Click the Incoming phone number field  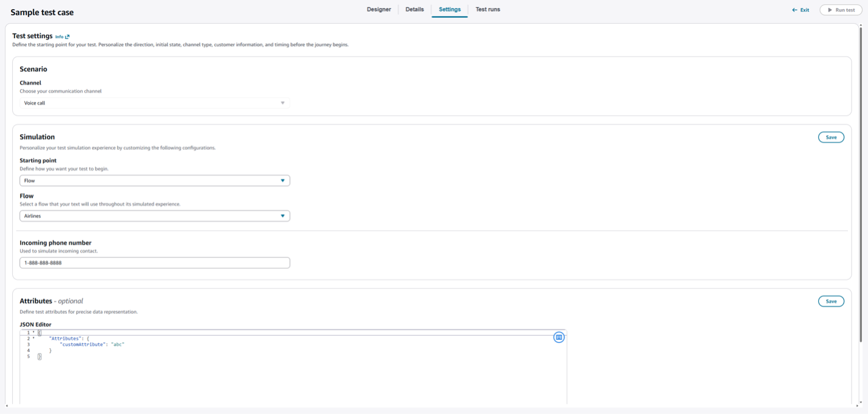[x=154, y=263]
